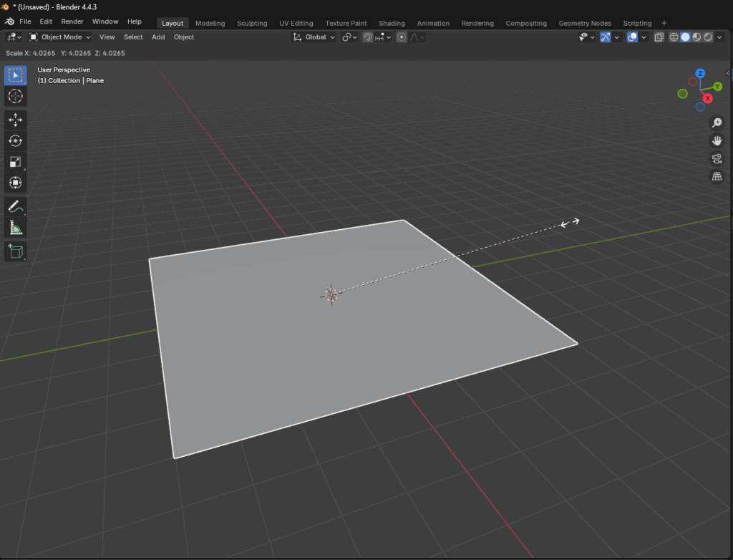Open the viewport Add menu
The width and height of the screenshot is (733, 560).
[158, 37]
